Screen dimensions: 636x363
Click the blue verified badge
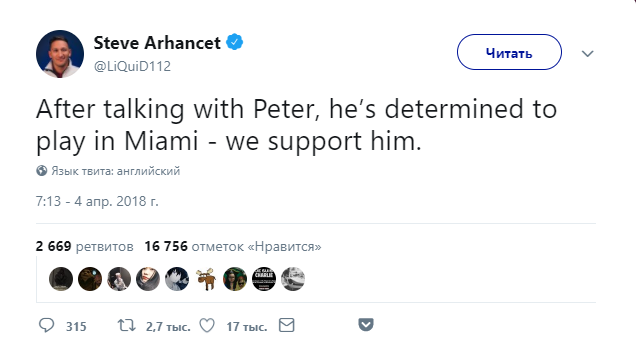pyautogui.click(x=234, y=42)
